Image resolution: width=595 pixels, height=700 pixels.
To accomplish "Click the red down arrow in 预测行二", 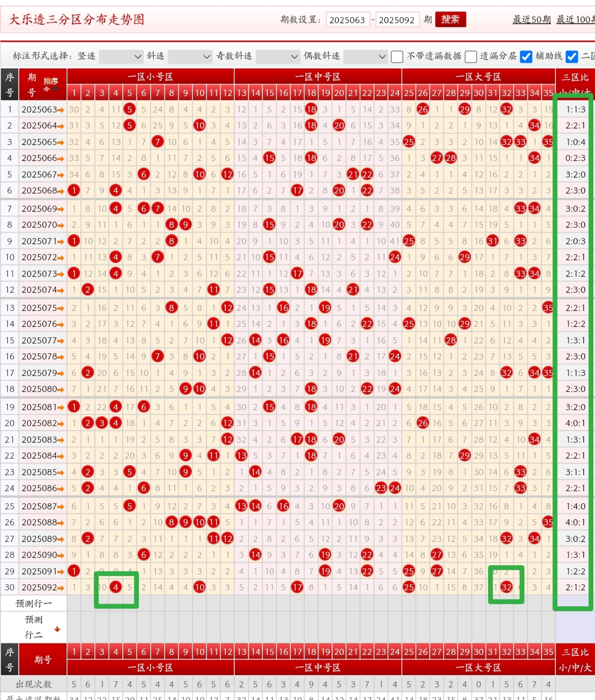I will coord(57,629).
